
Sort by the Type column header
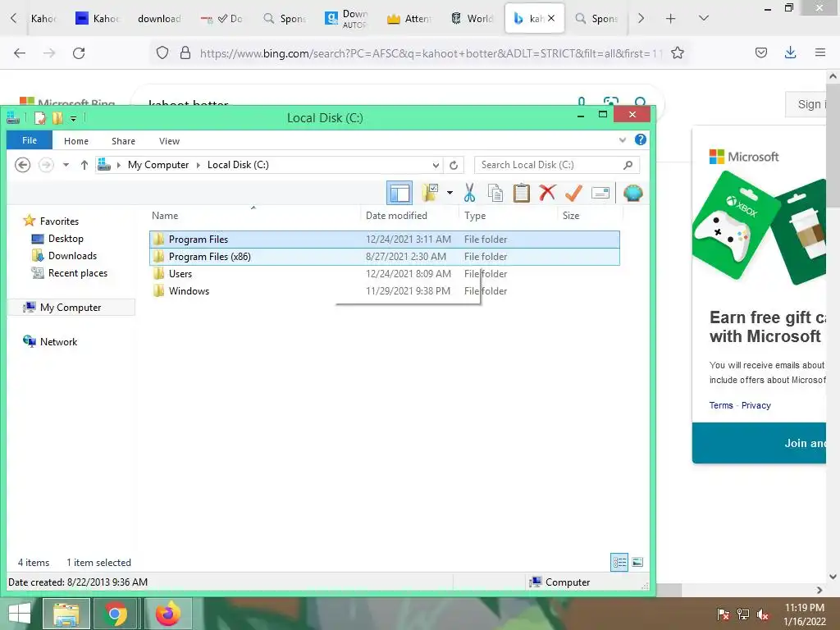pos(508,216)
